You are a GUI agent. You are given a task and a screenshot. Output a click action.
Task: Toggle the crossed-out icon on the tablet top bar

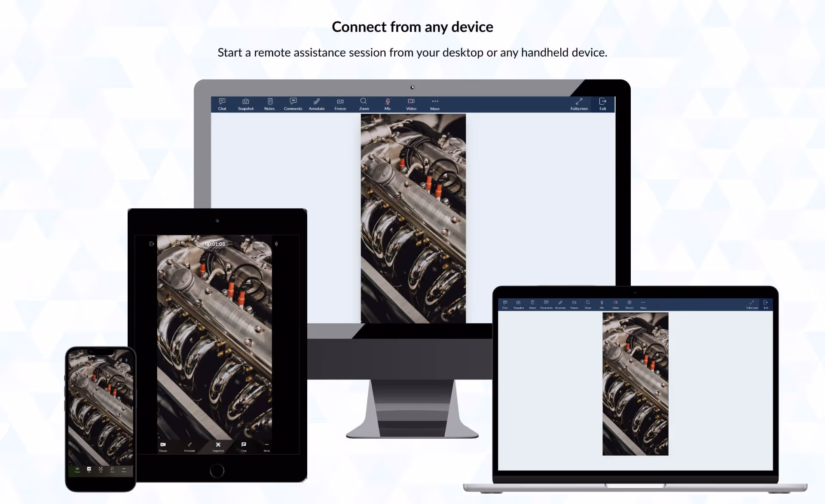261,244
